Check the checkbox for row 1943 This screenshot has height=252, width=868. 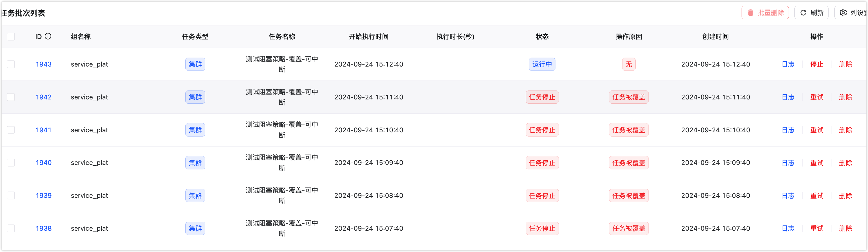click(x=11, y=64)
